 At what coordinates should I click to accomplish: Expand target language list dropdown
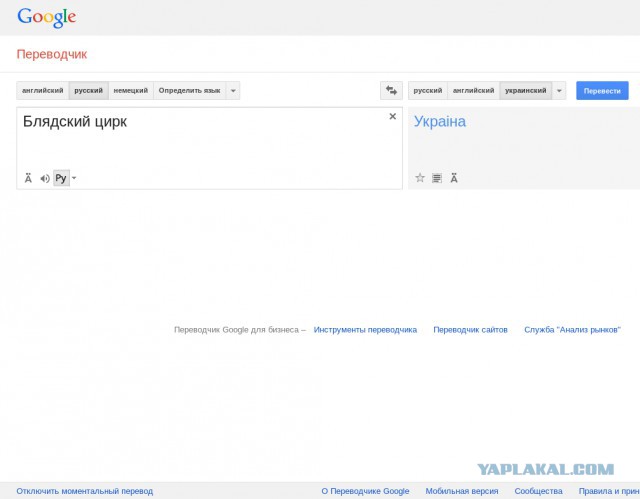coord(559,90)
